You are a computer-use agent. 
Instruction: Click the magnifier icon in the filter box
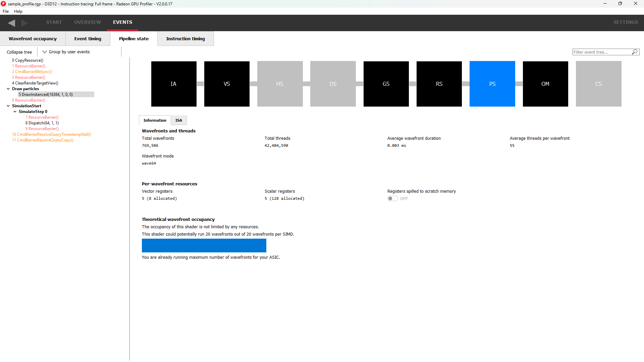click(x=635, y=52)
